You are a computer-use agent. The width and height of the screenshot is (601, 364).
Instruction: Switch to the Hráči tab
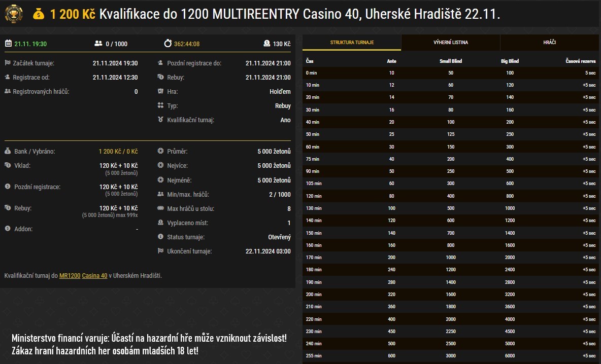point(549,43)
